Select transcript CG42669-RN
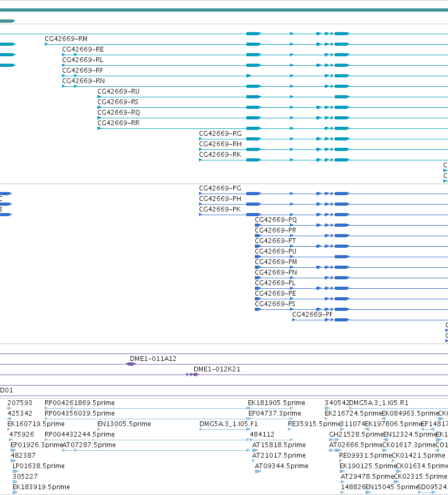This screenshot has width=448, height=495. (83, 81)
